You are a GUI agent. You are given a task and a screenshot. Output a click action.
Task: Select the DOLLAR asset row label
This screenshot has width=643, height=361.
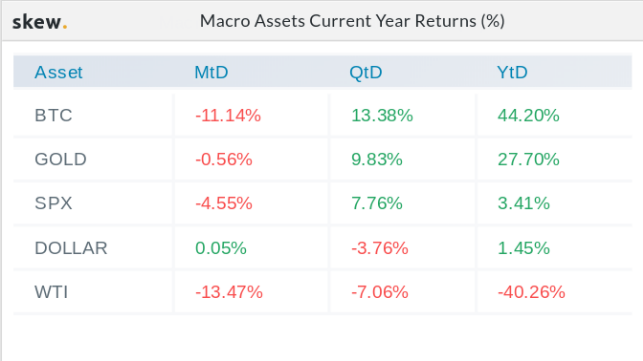point(71,248)
